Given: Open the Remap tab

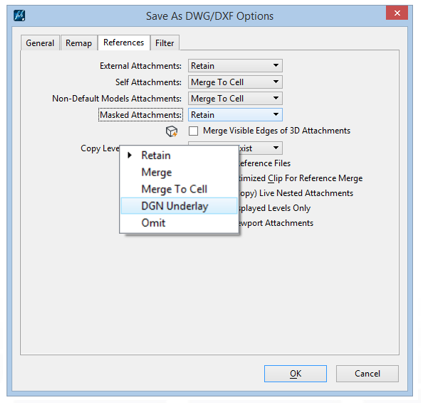Looking at the screenshot, I should point(79,43).
